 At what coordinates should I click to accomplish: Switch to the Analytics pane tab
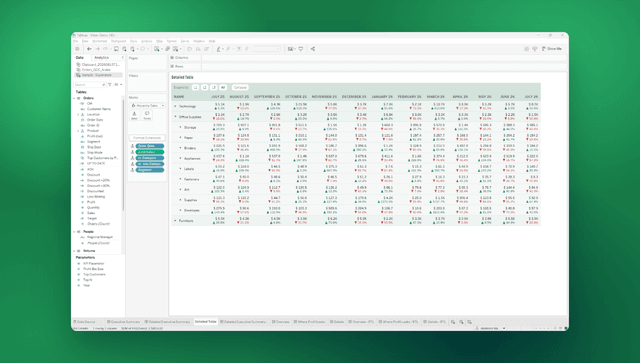(x=102, y=58)
